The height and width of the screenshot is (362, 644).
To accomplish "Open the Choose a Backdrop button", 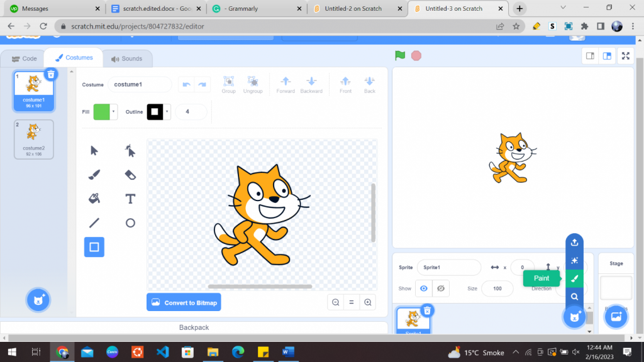I will [616, 317].
